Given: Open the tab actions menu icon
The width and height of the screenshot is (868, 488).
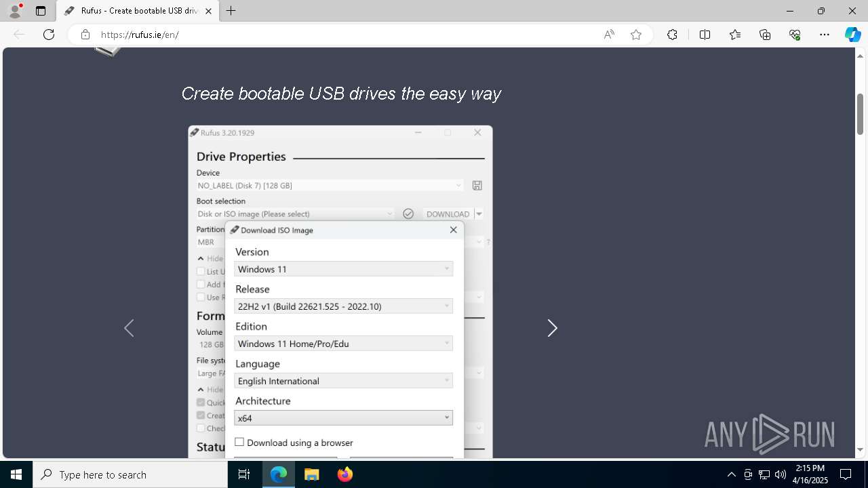Looking at the screenshot, I should (41, 11).
